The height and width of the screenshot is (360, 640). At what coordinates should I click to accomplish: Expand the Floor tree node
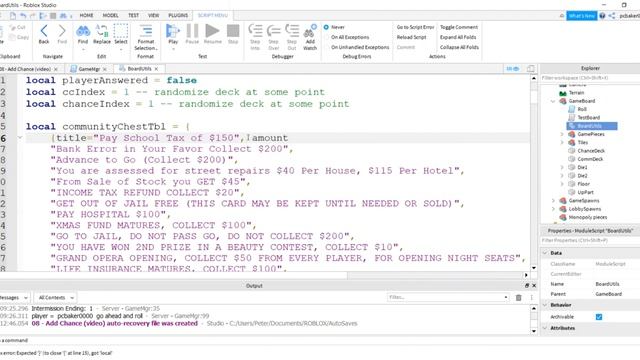pos(562,184)
